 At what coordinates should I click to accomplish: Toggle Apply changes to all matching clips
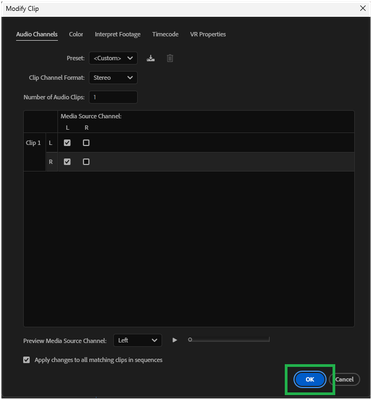point(26,360)
